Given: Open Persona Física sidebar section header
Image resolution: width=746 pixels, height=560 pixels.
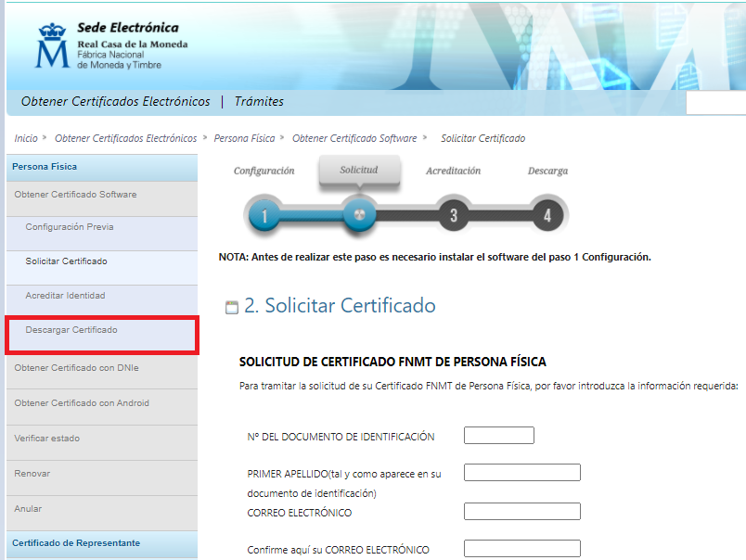Looking at the screenshot, I should [x=102, y=167].
